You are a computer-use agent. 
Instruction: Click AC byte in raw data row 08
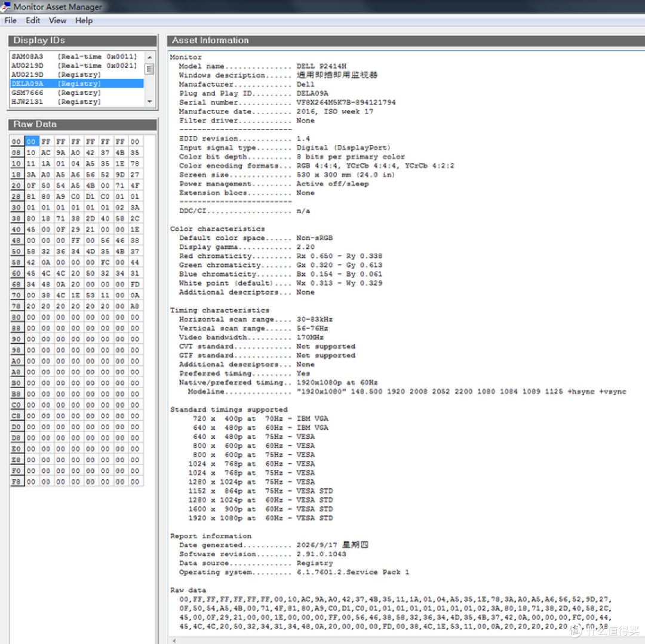pyautogui.click(x=46, y=153)
